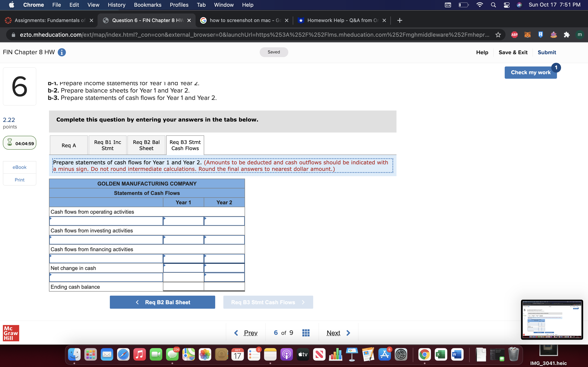Click the Check my work button
Viewport: 588px width, 367px height.
[530, 72]
